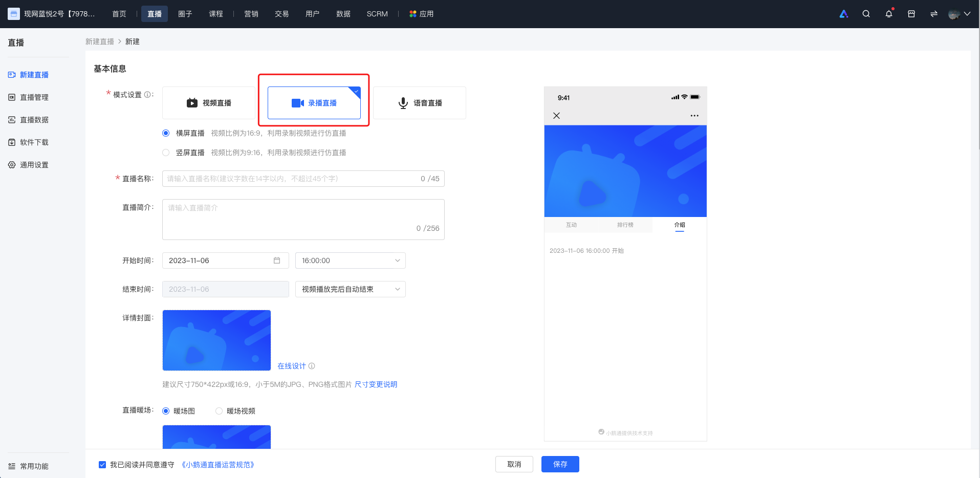Uncheck the 我已阅读并同意遵守 checkbox
Viewport: 980px width, 478px height.
click(x=102, y=465)
